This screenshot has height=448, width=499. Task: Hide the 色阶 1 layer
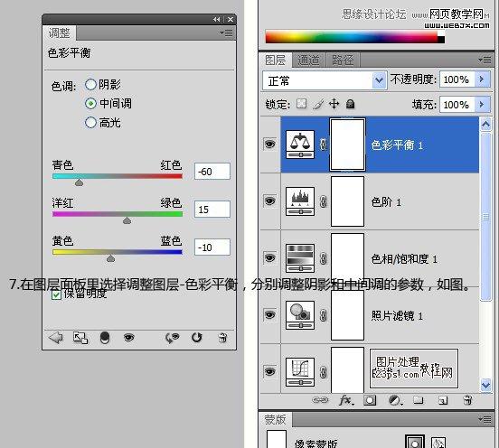point(270,201)
